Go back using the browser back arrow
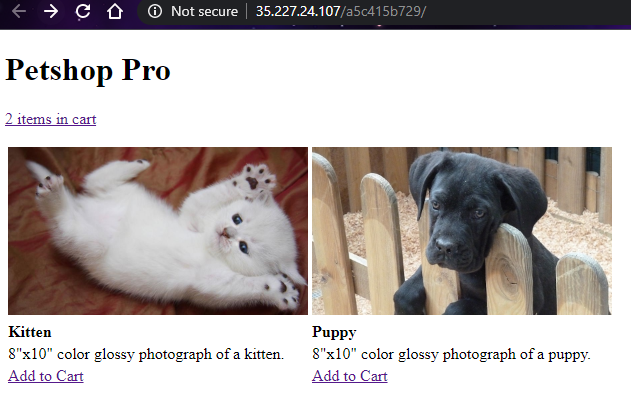The width and height of the screenshot is (631, 412). 19,11
